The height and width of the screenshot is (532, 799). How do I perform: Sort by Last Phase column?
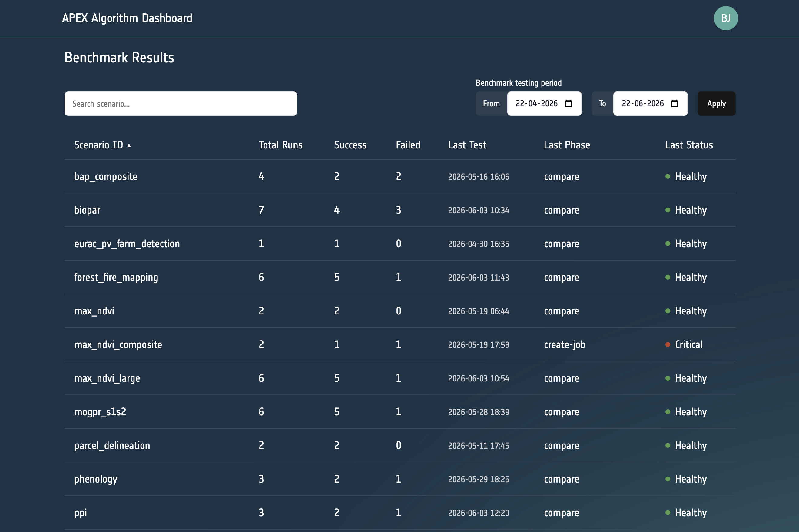(x=567, y=145)
